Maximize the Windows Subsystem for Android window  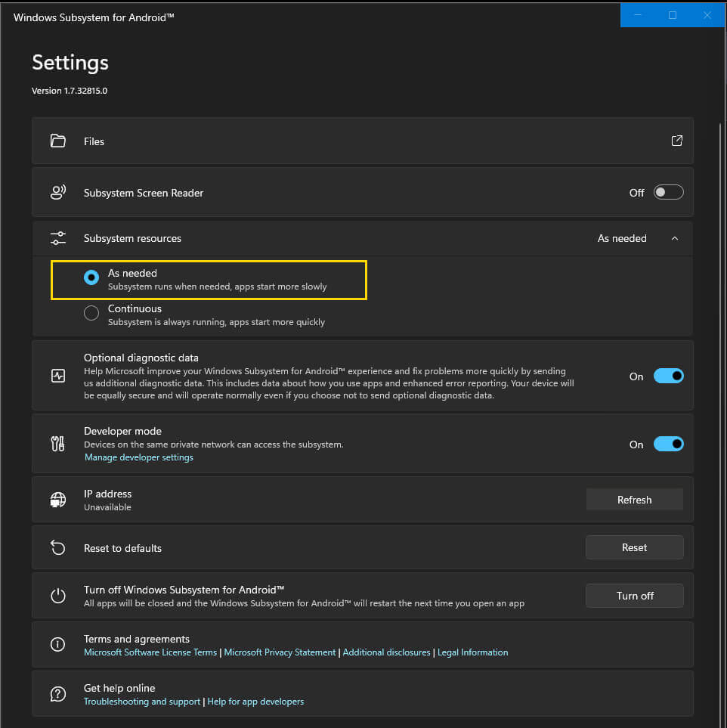point(673,15)
